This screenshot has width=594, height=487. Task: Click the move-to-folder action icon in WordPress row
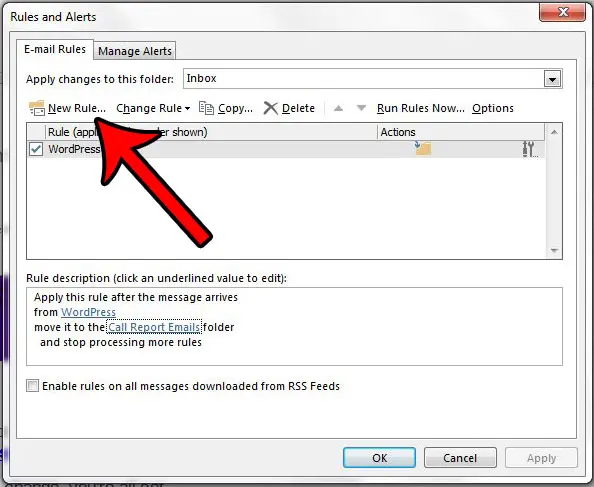(423, 148)
